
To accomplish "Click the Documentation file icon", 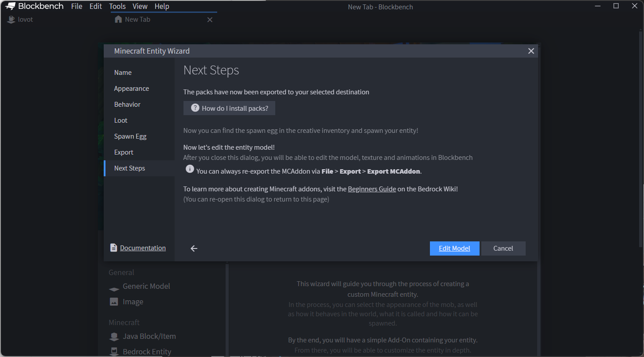I will pos(114,248).
